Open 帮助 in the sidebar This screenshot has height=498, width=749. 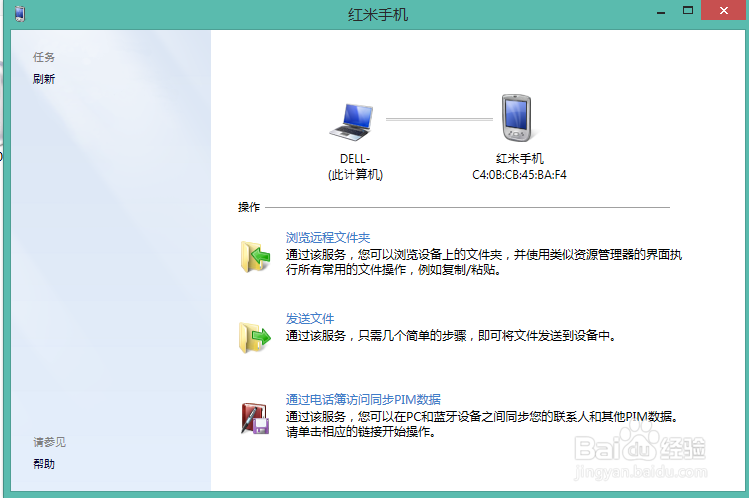(x=44, y=464)
